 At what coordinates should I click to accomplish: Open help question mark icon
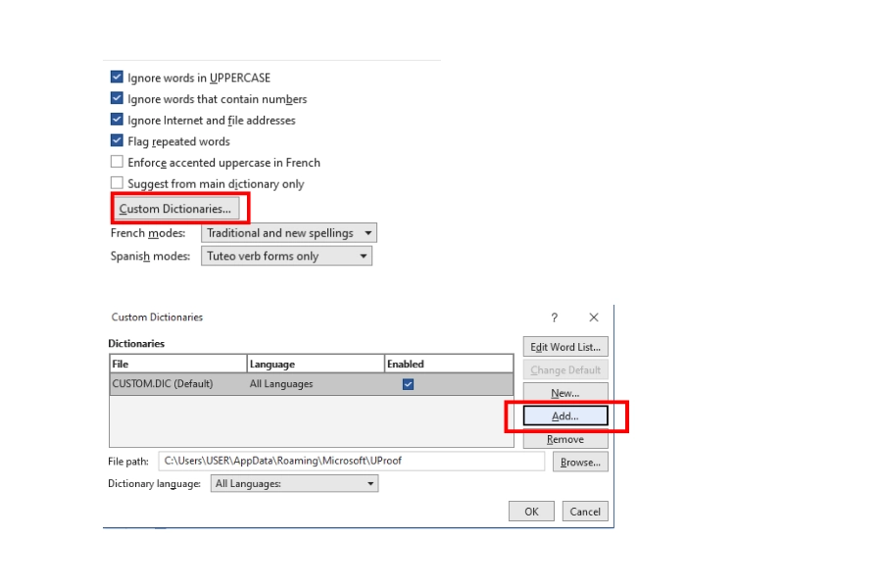pos(554,318)
